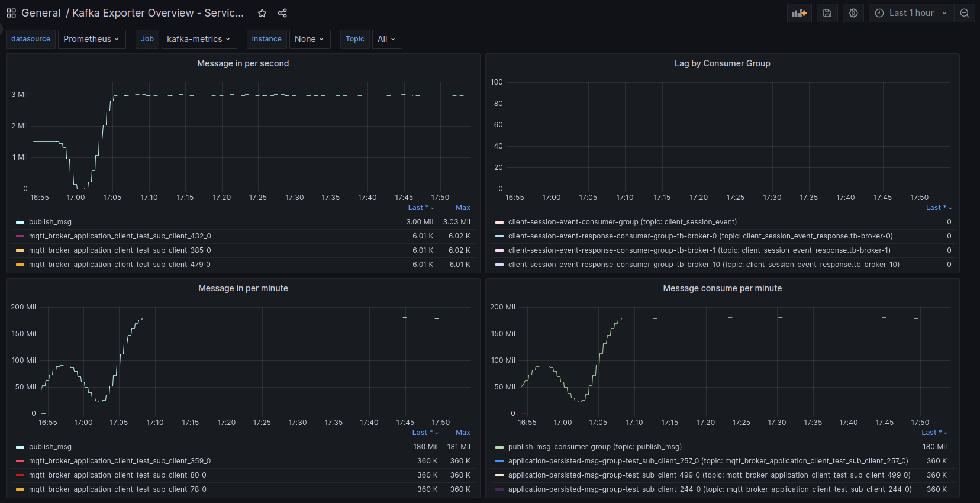Click the zoom out time range icon
Viewport: 980px width, 503px height.
coord(965,13)
